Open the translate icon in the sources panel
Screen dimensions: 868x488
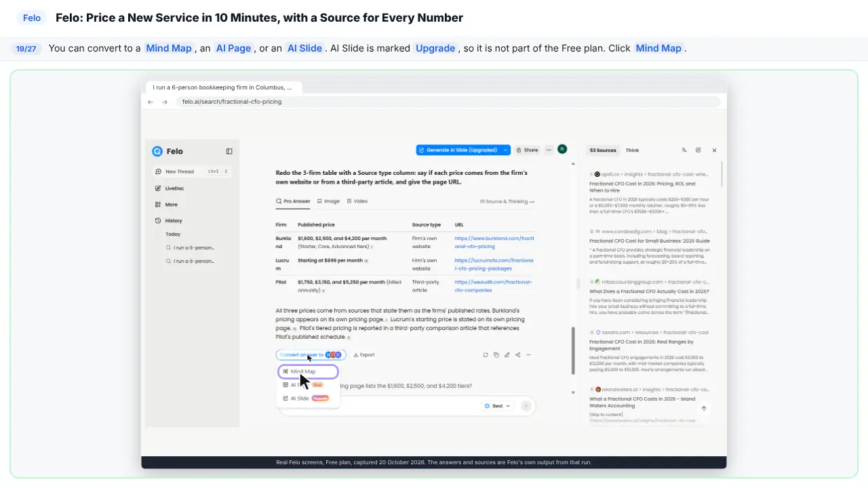(x=684, y=150)
